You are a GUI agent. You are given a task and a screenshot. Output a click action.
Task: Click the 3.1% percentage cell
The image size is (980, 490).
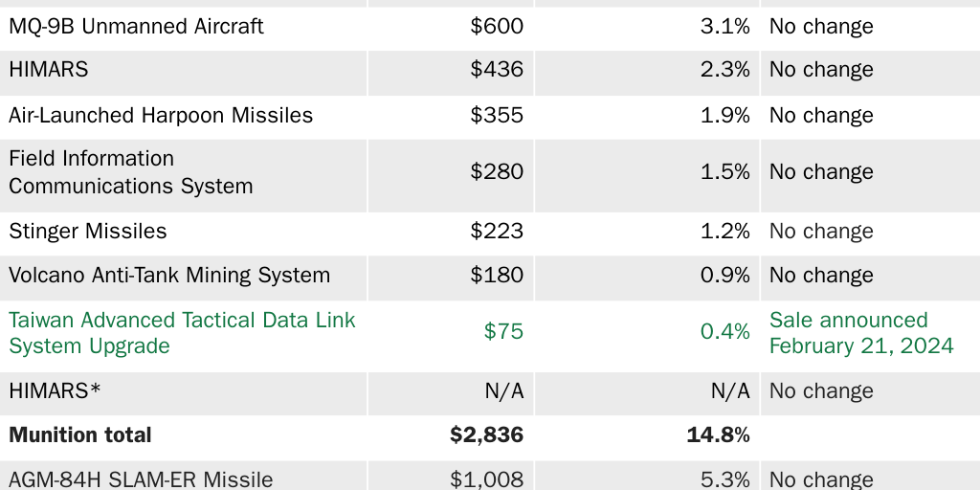click(724, 27)
